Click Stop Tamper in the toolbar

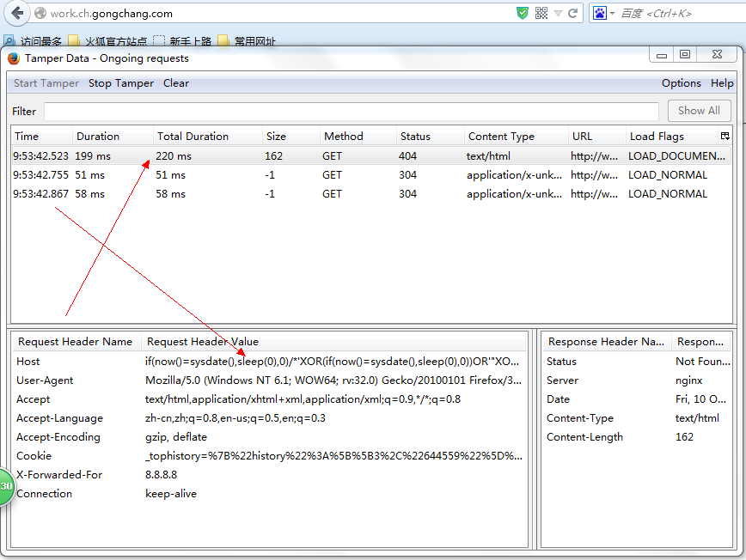(x=121, y=83)
